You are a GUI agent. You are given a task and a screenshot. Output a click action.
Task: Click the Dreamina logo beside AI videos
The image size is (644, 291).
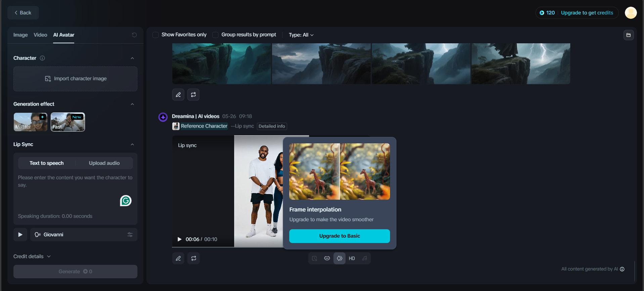[x=163, y=117]
